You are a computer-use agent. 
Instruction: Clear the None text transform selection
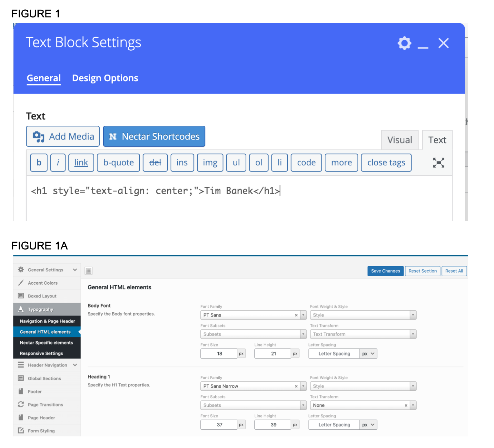tap(406, 405)
